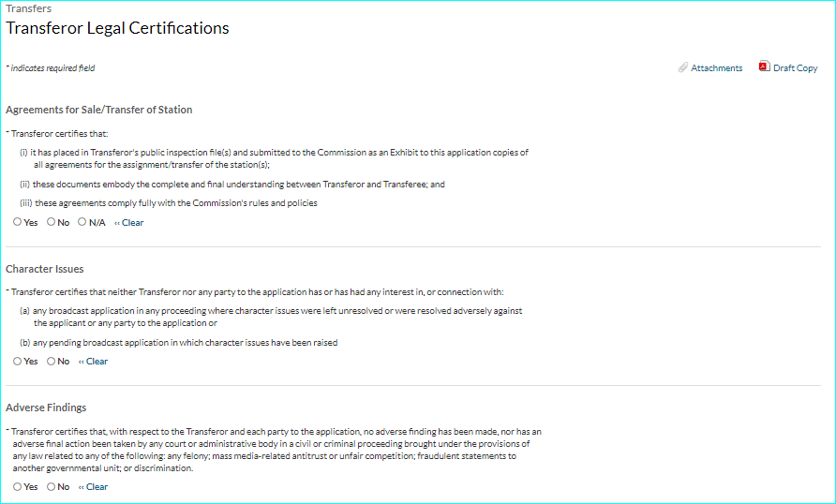Click the red PDF Draft Copy icon
The height and width of the screenshot is (504, 836).
[x=765, y=67]
